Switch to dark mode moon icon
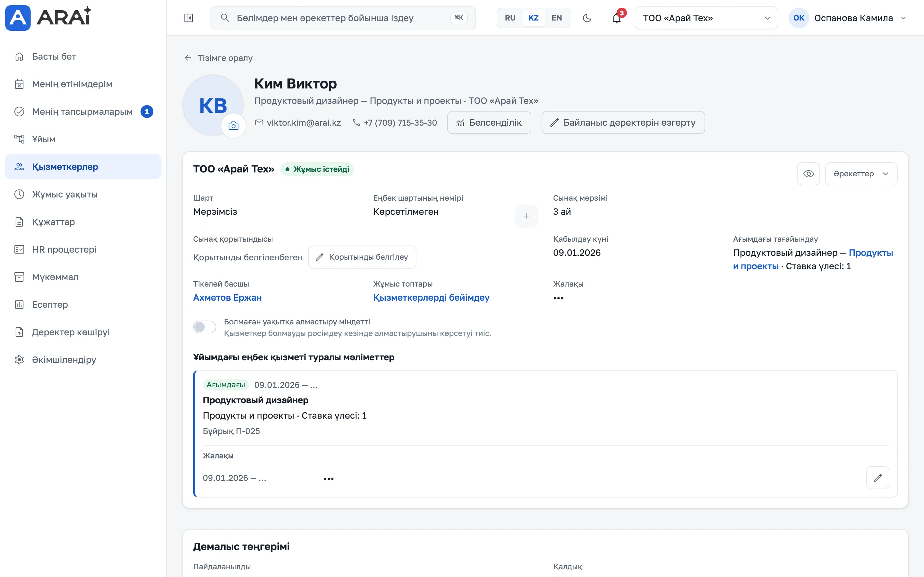This screenshot has width=924, height=577. coord(587,18)
